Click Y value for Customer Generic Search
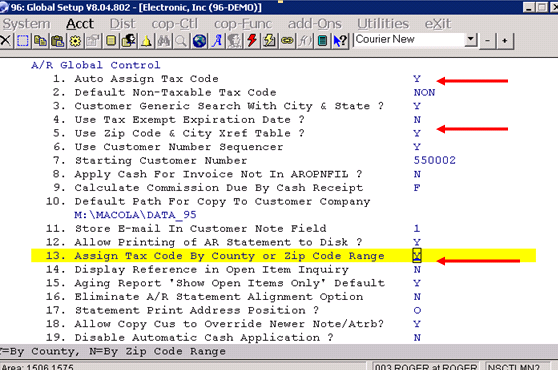The image size is (559, 373). tap(417, 106)
